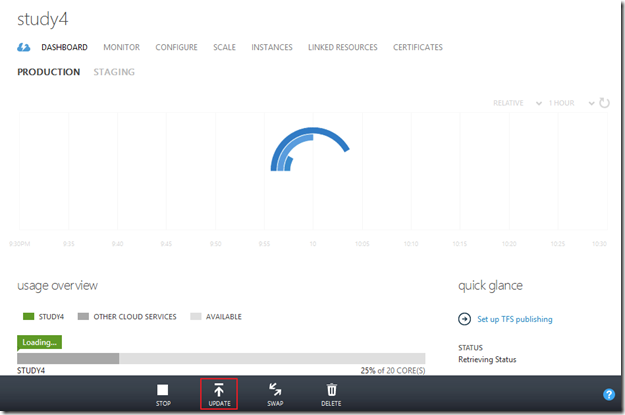Click the STATUS label in quick glance
The image size is (625, 415).
coord(470,348)
